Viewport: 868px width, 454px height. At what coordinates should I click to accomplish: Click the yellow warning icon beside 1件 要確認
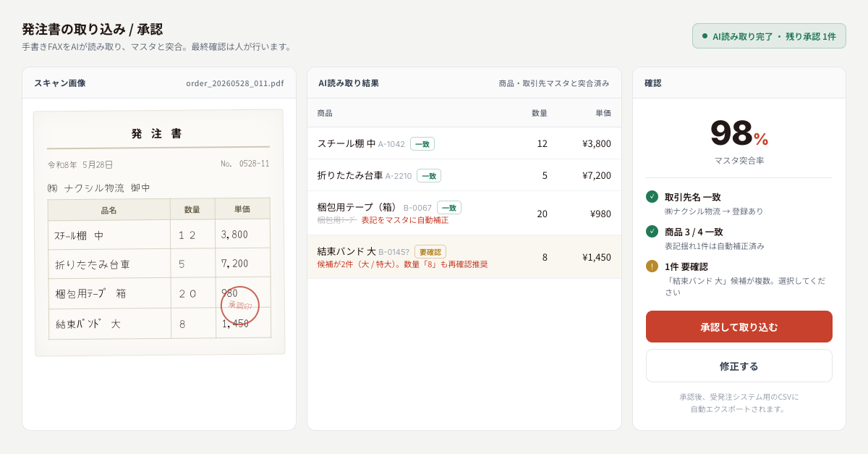[x=652, y=266]
